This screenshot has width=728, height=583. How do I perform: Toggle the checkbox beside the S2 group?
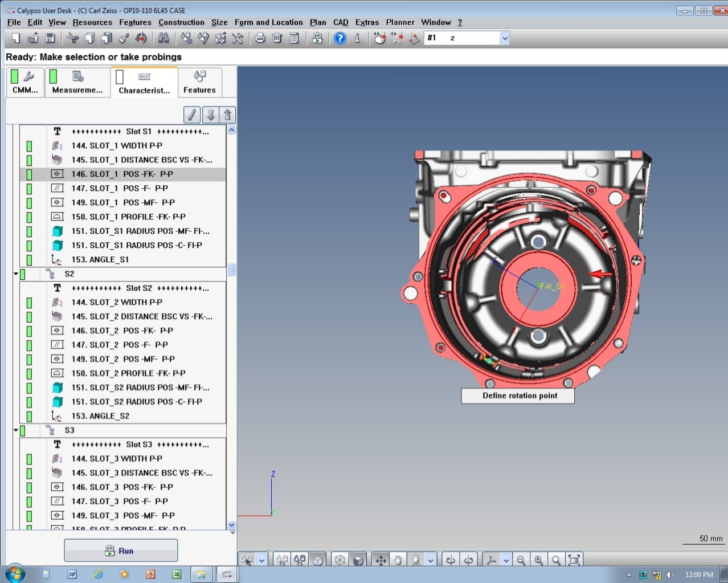(x=21, y=274)
